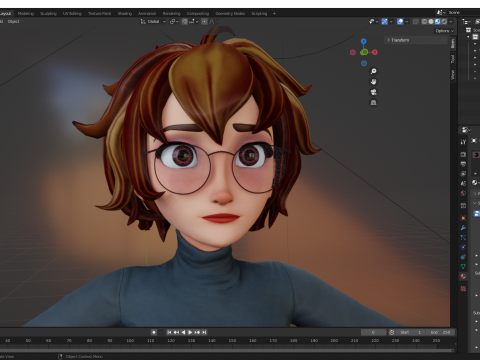
Task: Switch to the Scripting workspace tab
Action: [x=259, y=13]
